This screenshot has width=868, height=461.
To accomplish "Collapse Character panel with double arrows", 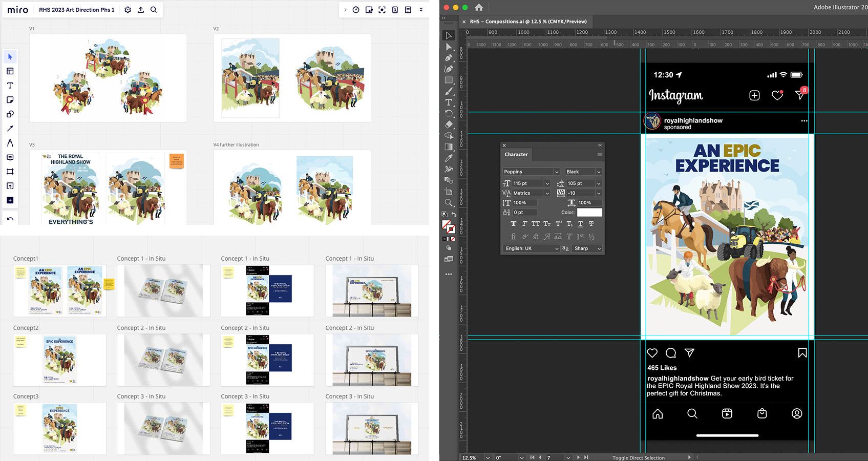I will [600, 145].
